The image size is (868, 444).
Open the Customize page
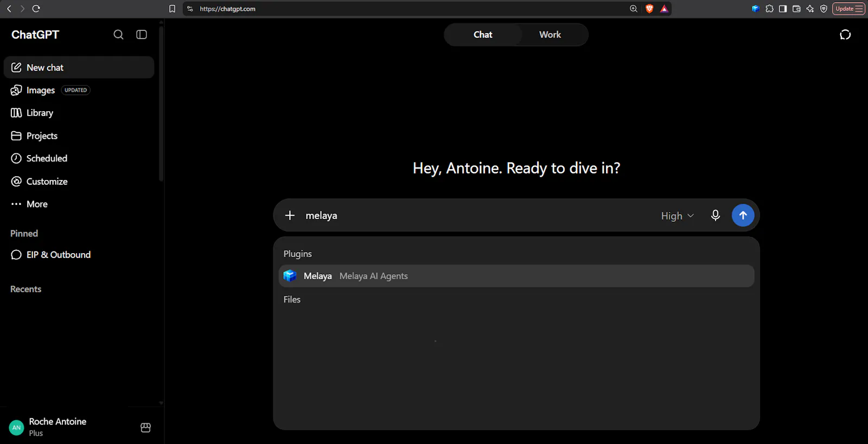[x=79, y=181]
